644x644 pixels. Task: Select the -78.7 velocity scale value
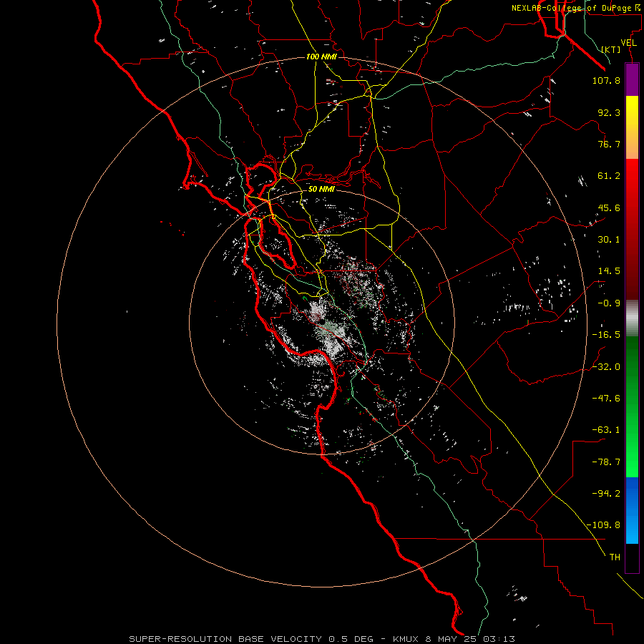[x=606, y=462]
